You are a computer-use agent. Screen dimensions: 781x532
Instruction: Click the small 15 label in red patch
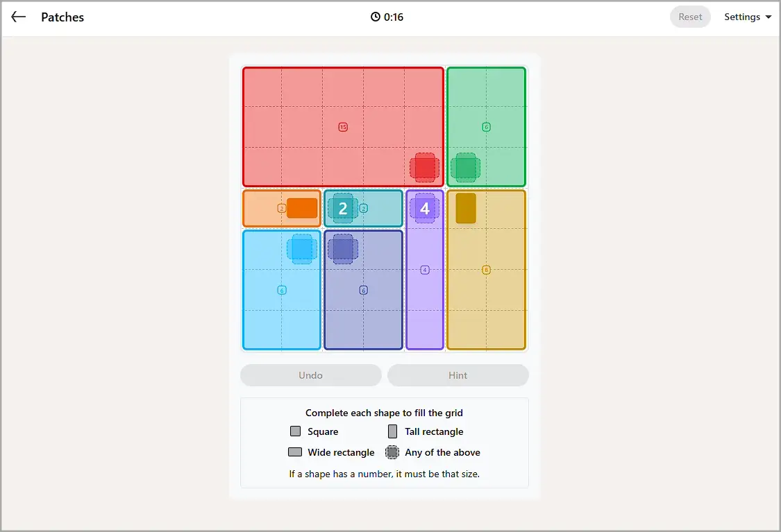(343, 127)
